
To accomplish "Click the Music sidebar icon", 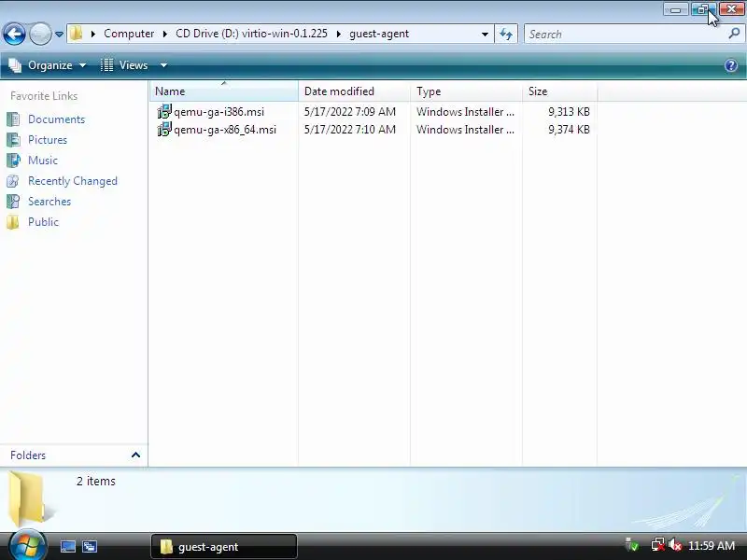I will coord(13,160).
